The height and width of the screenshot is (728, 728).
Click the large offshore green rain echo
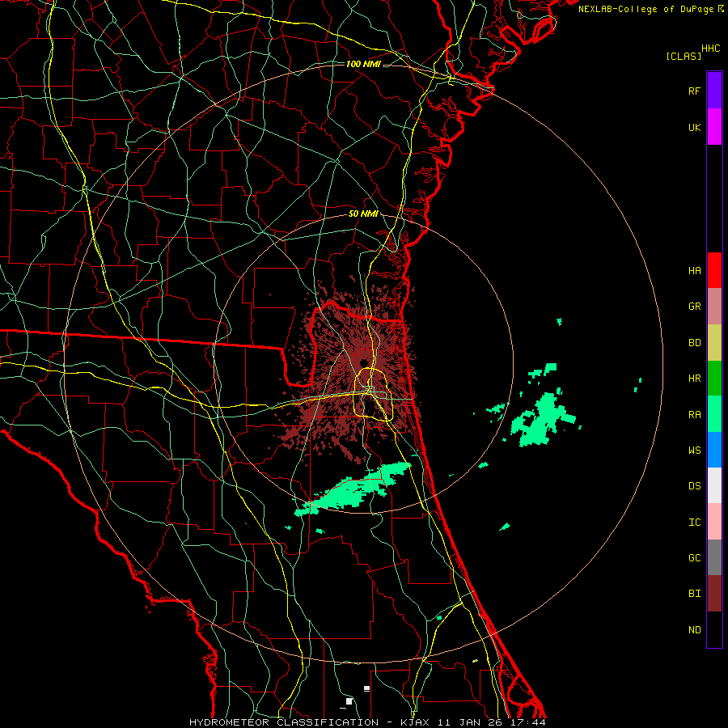(x=542, y=420)
